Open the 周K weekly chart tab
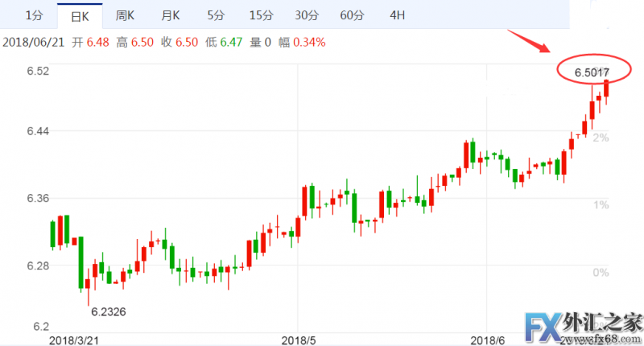 pos(126,15)
